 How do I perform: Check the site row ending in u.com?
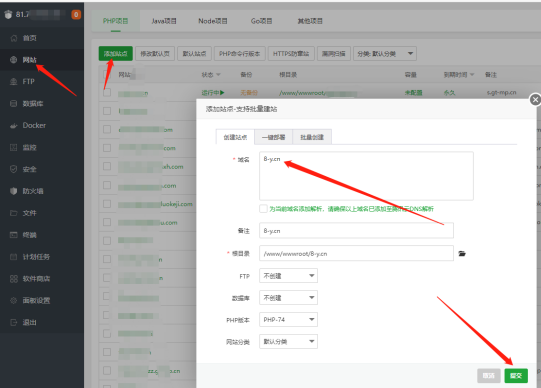[x=107, y=222]
